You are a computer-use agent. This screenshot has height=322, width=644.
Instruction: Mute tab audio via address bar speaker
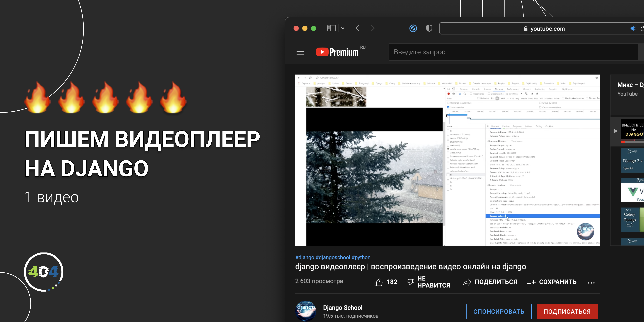coord(633,28)
